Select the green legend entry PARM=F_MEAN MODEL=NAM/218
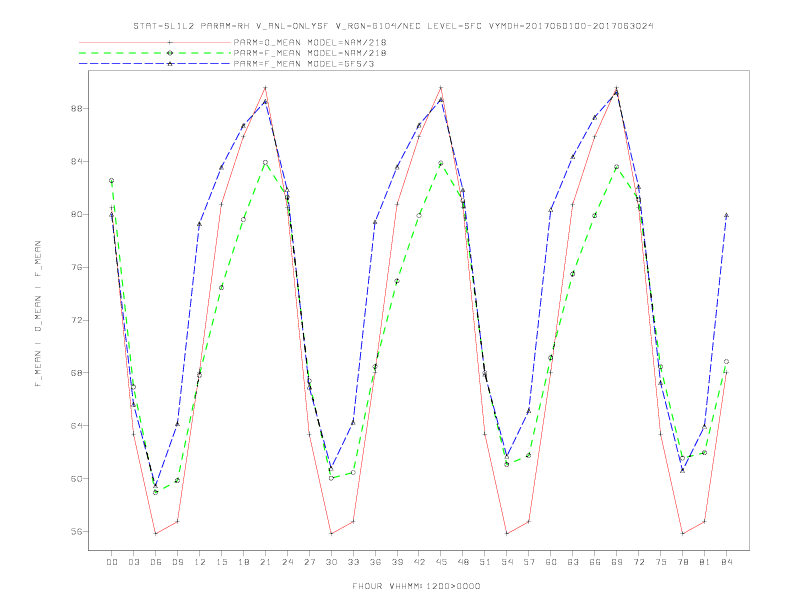This screenshot has width=792, height=612. (x=310, y=53)
